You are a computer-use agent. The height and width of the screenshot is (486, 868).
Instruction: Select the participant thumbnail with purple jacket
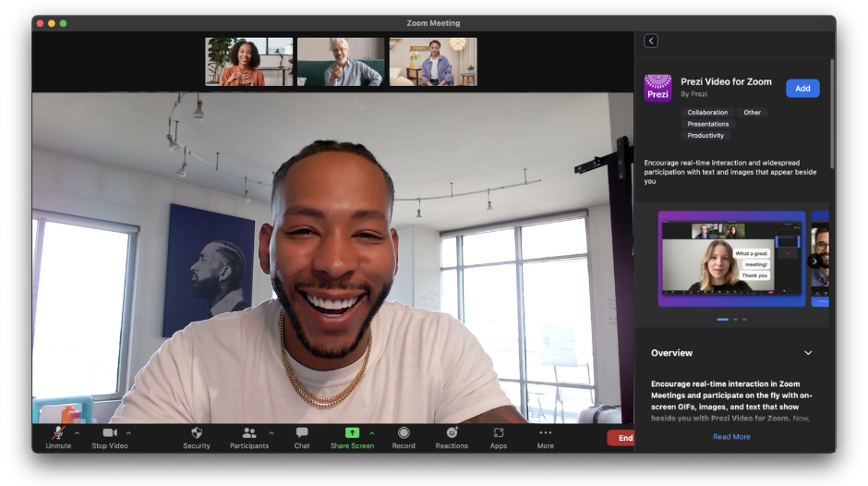click(x=433, y=62)
